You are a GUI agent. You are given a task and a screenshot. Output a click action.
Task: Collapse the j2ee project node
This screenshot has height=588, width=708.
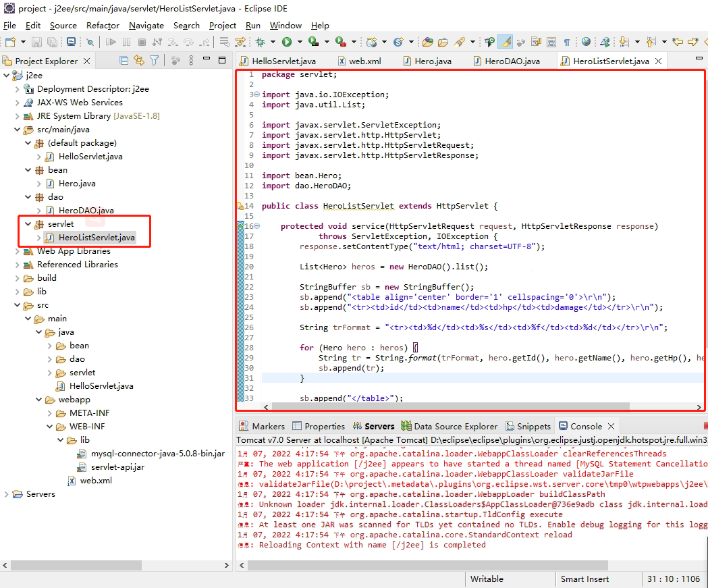(6, 76)
